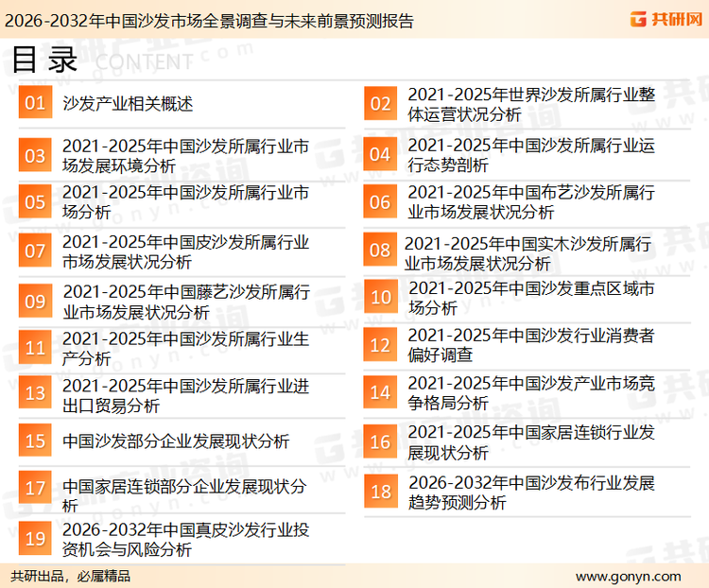Viewport: 709px width, 588px height.
Task: Click the orange 12 chapter number box
Action: tap(380, 345)
